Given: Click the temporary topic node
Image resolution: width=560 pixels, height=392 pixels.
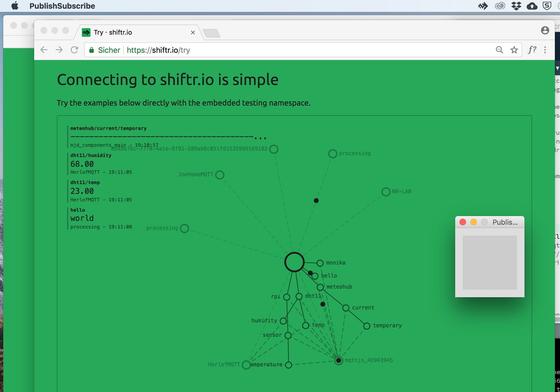Looking at the screenshot, I should click(367, 326).
